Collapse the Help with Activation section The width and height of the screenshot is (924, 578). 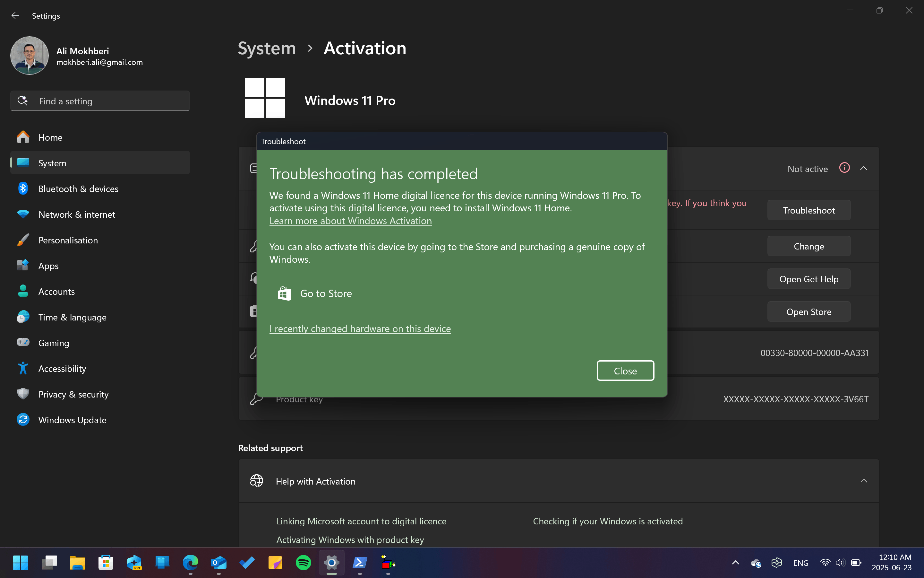click(864, 481)
